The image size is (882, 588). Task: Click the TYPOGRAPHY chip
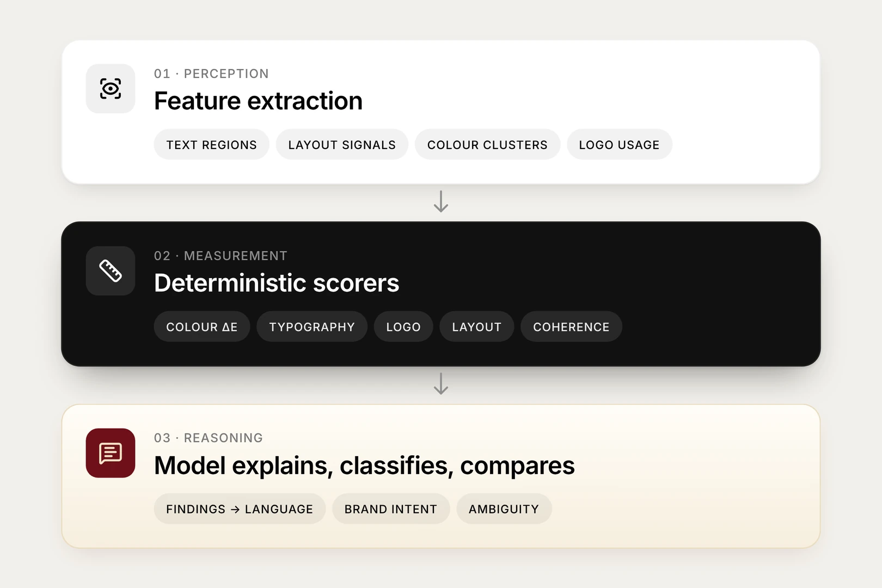coord(312,327)
